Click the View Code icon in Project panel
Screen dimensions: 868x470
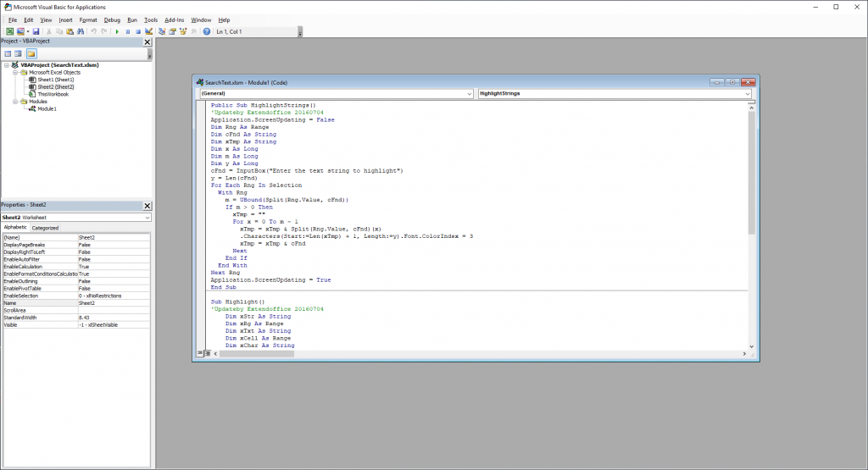7,53
